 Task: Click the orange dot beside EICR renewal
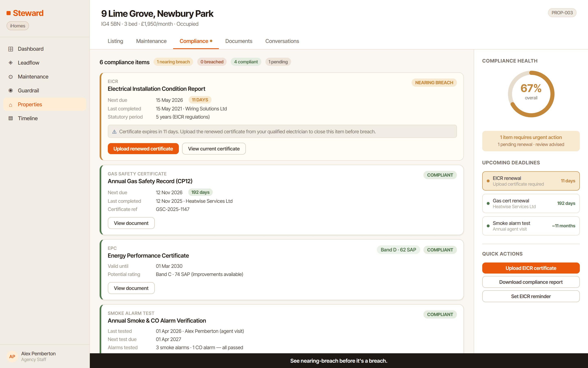(488, 181)
